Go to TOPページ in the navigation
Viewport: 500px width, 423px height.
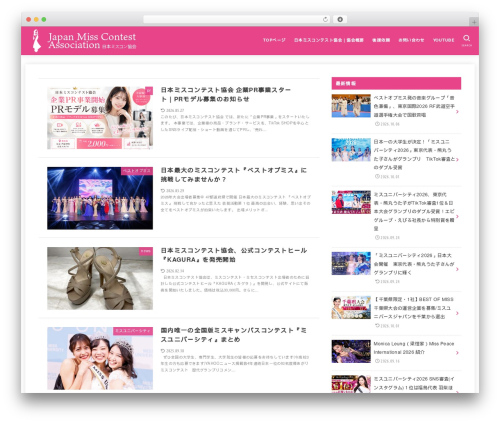[x=274, y=40]
